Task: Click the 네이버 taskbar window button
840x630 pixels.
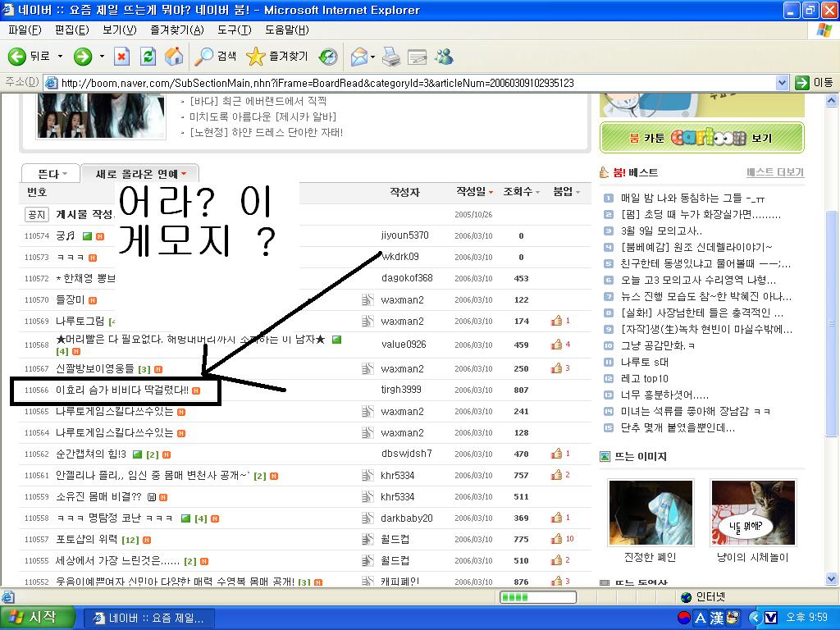Action: (149, 619)
